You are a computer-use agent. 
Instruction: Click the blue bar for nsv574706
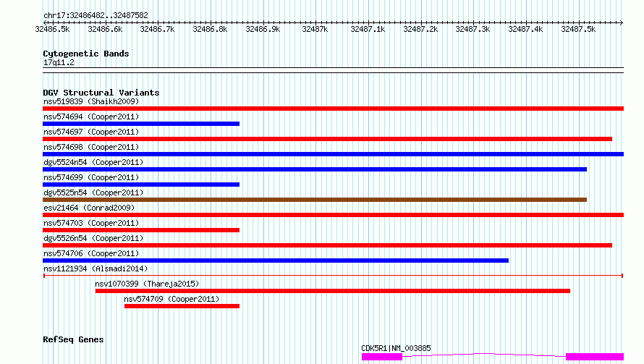click(x=276, y=261)
